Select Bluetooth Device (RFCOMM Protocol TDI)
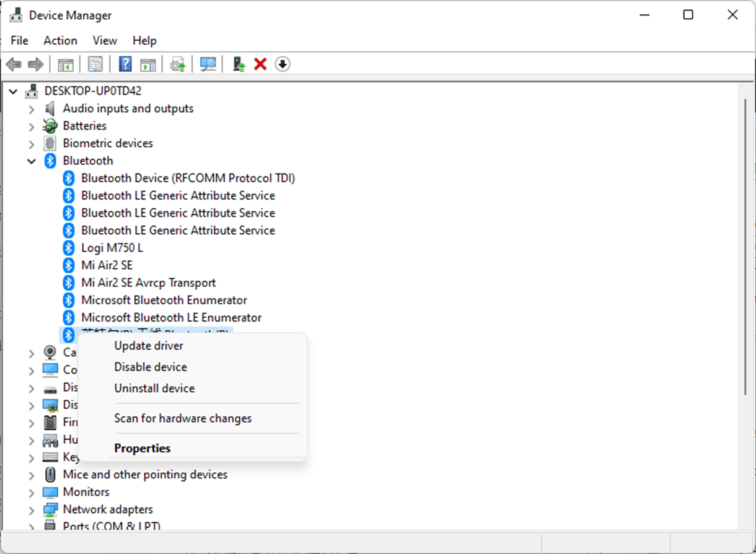The height and width of the screenshot is (554, 756). (188, 178)
